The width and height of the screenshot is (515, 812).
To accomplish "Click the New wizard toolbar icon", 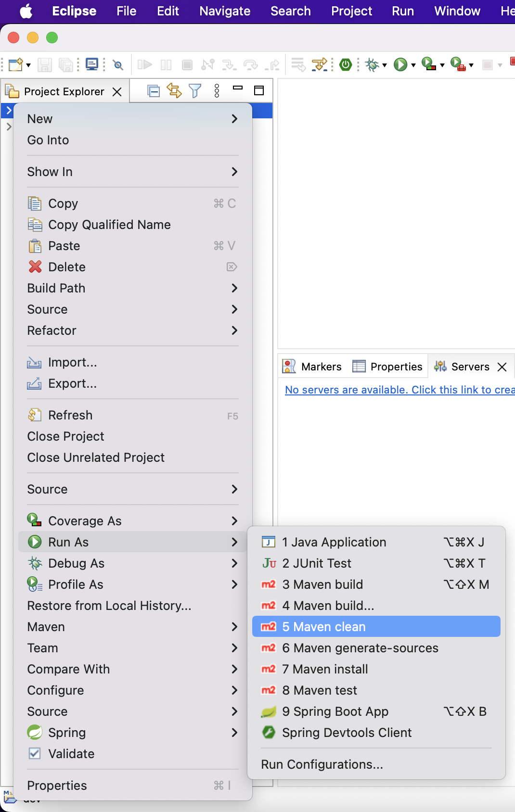I will point(15,64).
